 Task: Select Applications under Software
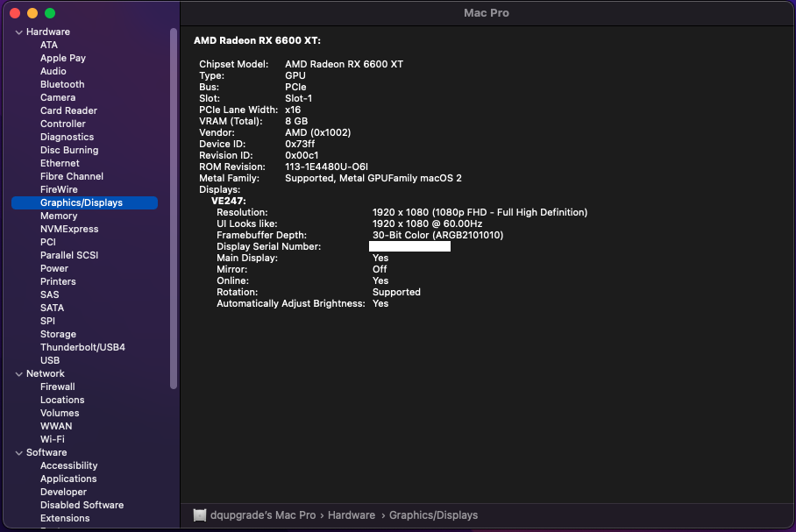[68, 479]
